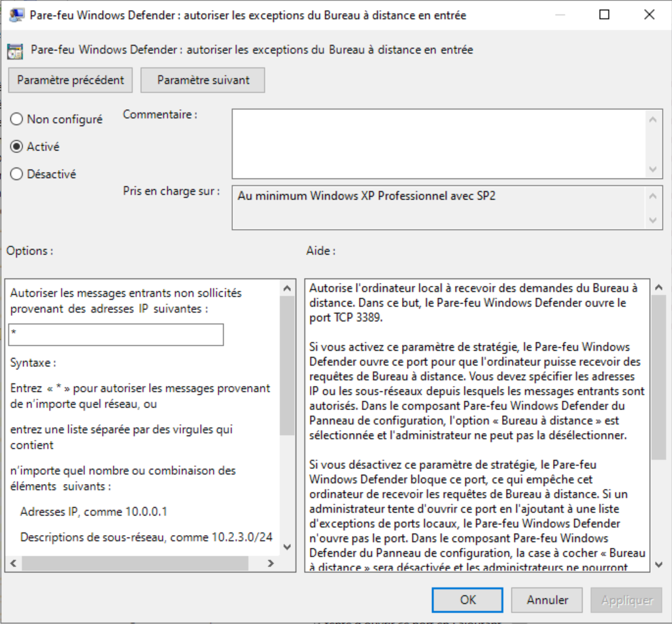Click the window icon in the title bar
The width and height of the screenshot is (672, 624).
[18, 15]
